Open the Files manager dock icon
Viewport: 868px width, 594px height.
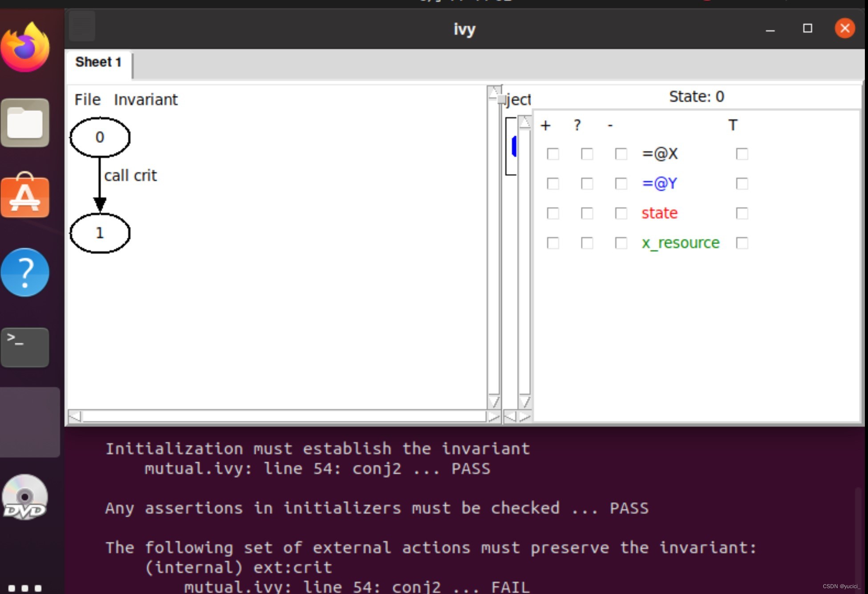[25, 123]
